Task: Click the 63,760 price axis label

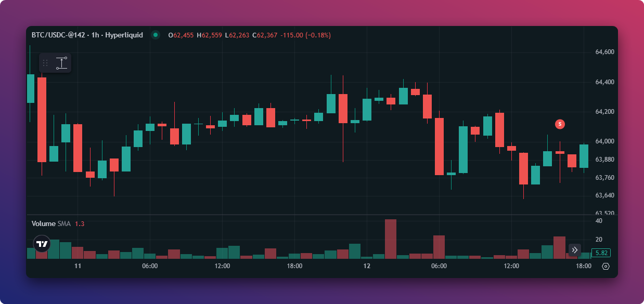Action: tap(604, 178)
